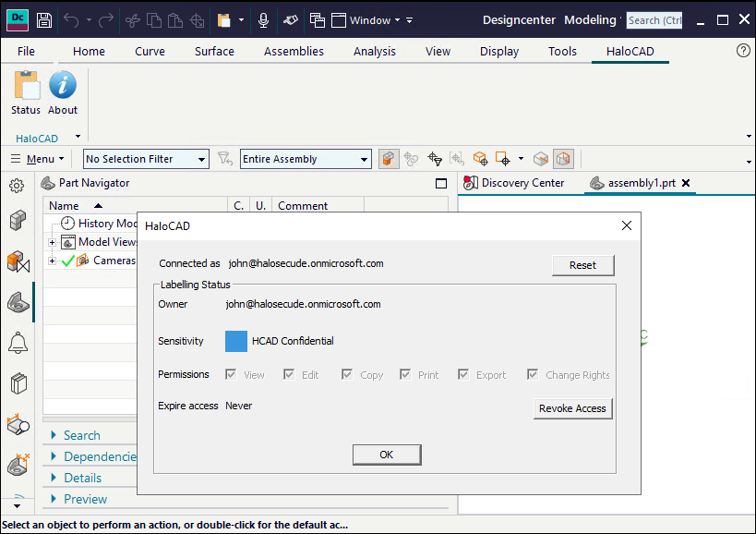Screen dimensions: 756x534
Task: Open the settings gear in resource bar
Action: point(17,186)
